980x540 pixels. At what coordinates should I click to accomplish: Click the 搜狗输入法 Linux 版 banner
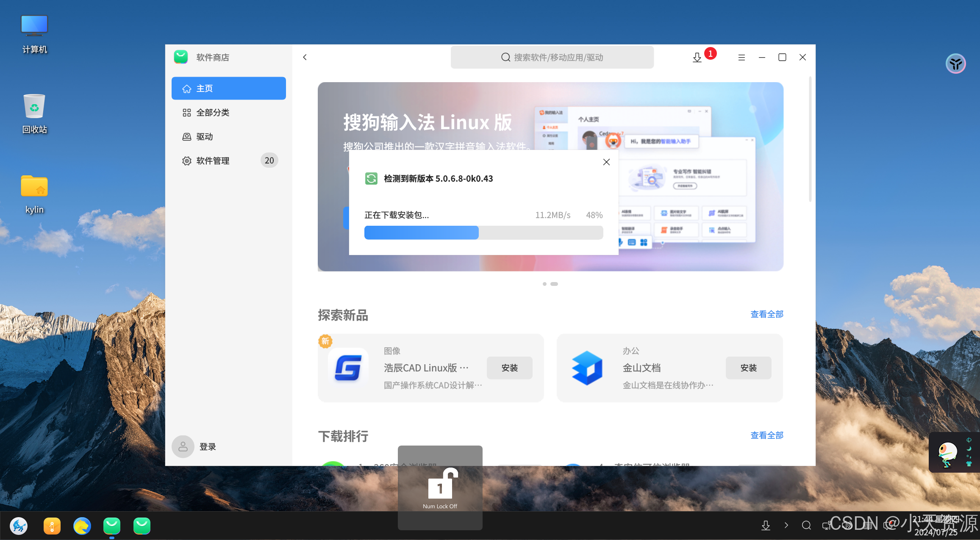point(550,177)
